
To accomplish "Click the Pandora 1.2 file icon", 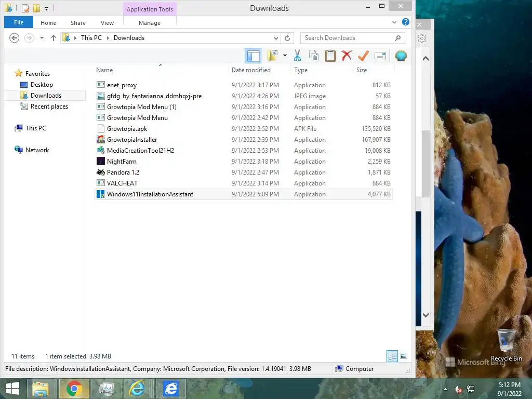I will 100,172.
